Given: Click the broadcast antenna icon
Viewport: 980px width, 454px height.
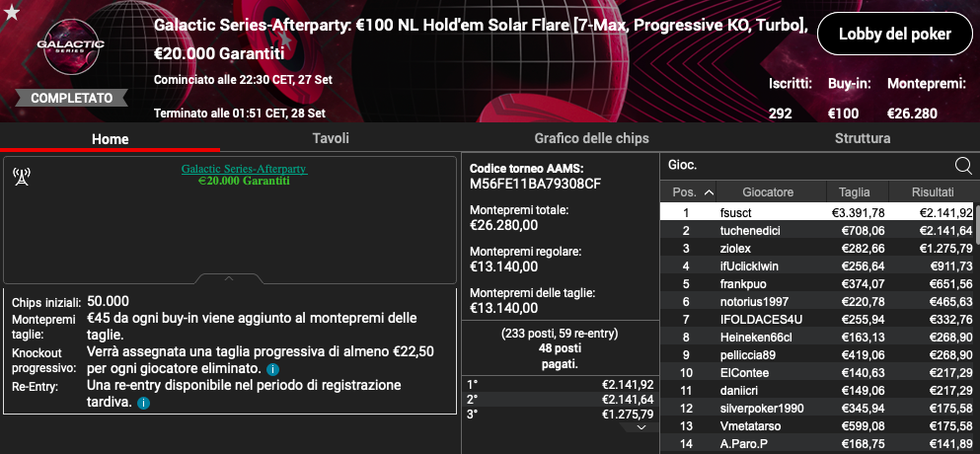Looking at the screenshot, I should (x=20, y=177).
